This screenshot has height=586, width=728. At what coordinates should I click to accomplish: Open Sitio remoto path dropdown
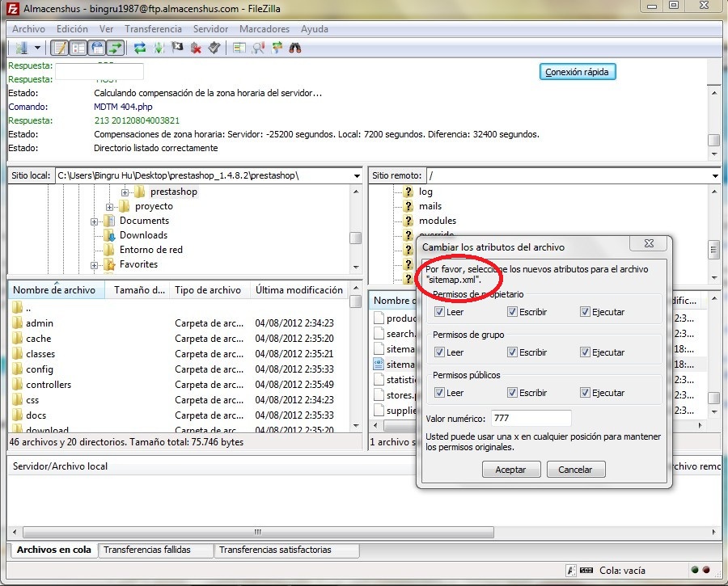point(715,175)
